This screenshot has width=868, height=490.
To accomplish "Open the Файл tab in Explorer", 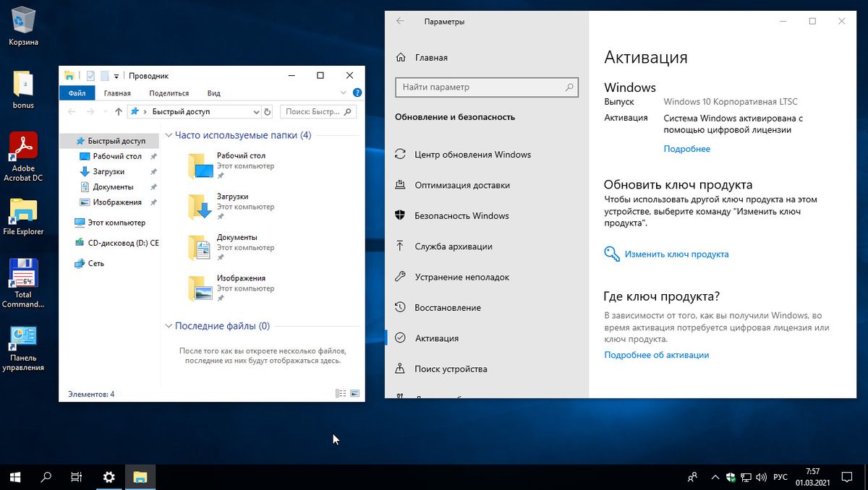I will point(77,93).
